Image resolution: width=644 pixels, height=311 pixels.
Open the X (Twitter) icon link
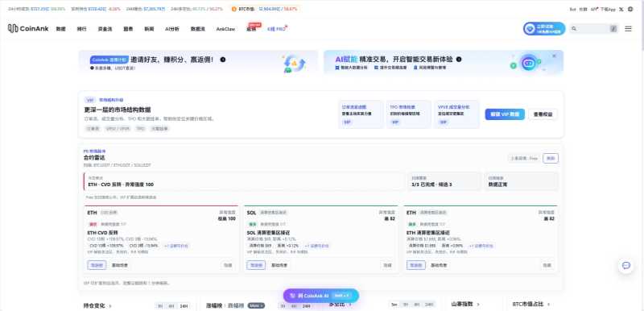621,9
